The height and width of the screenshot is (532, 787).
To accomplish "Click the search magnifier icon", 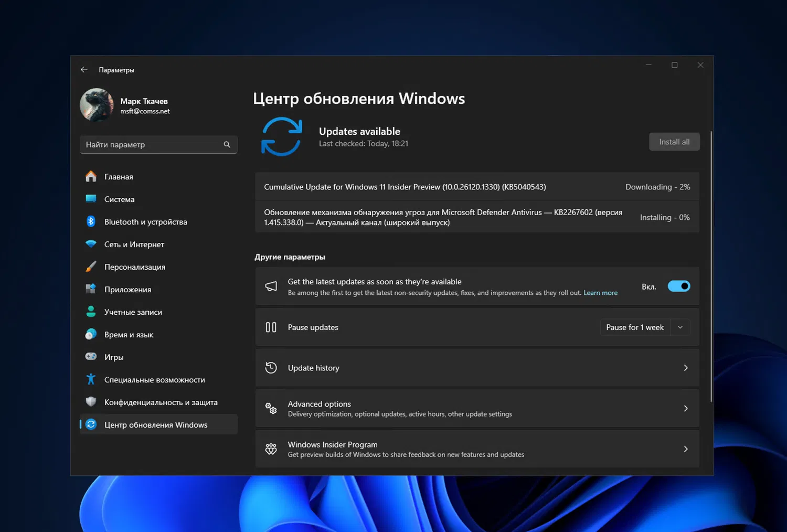I will coord(227,144).
